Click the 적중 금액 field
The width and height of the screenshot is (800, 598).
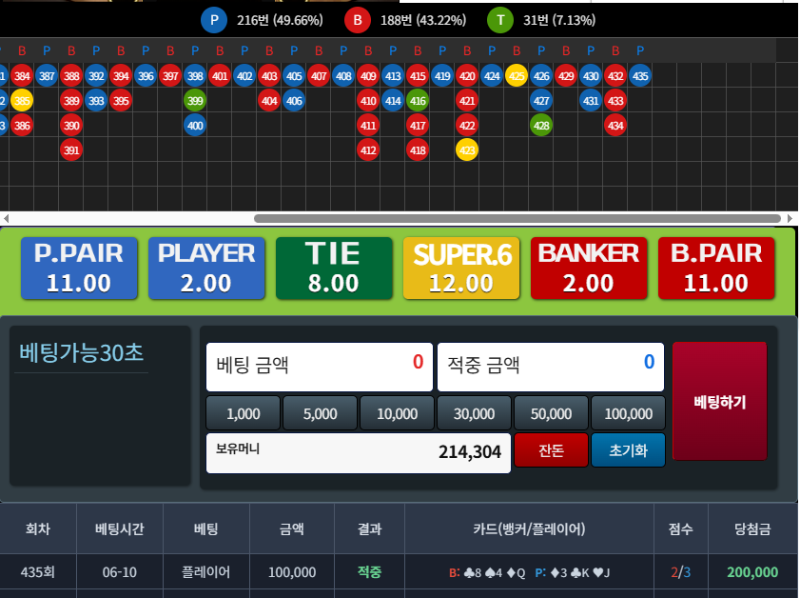551,367
